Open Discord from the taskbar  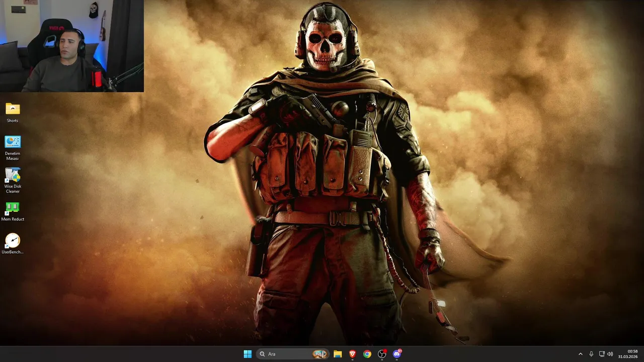coord(397,354)
